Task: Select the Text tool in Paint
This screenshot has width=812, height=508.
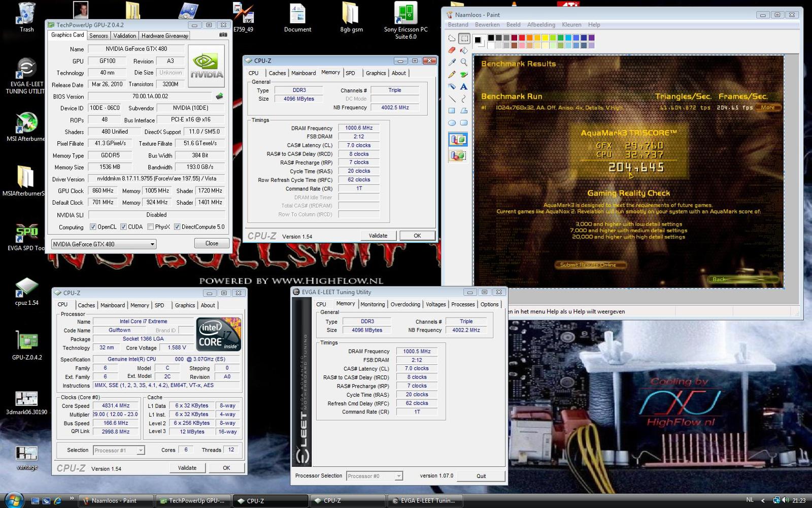Action: (464, 86)
